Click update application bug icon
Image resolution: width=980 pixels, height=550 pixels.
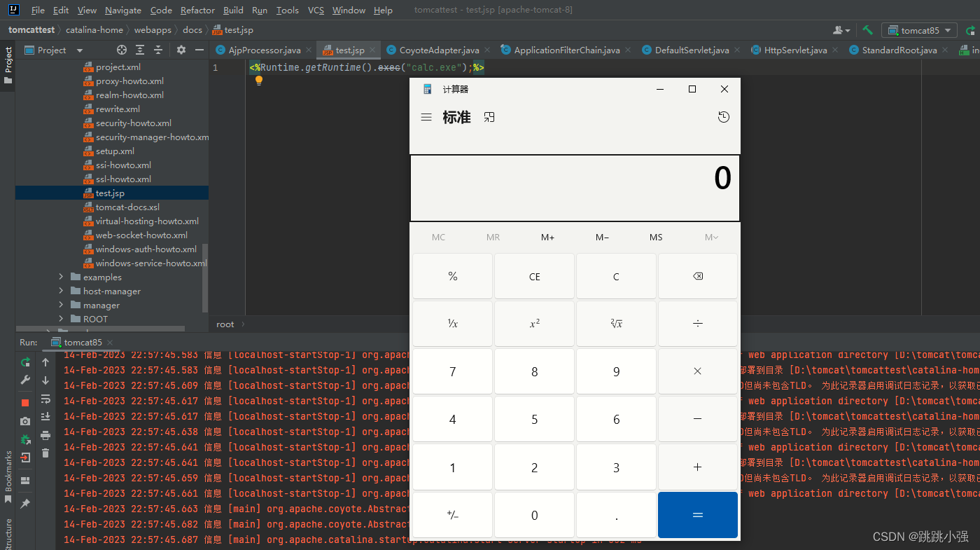(x=26, y=439)
